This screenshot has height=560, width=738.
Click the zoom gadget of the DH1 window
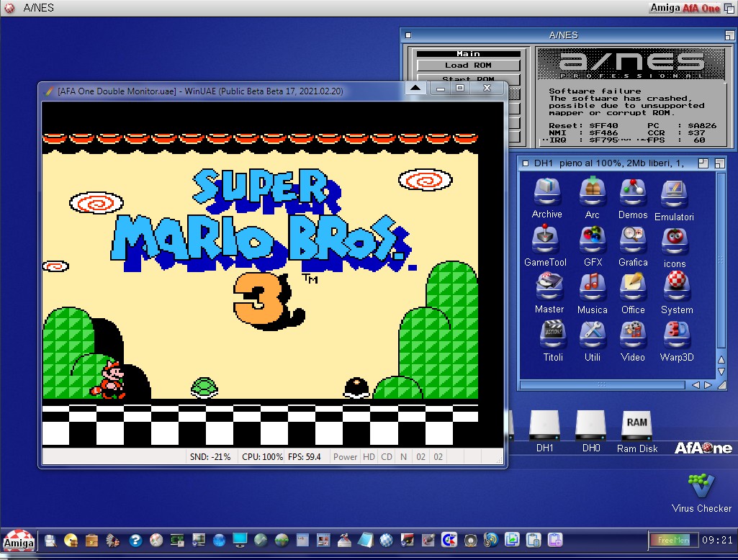(703, 163)
